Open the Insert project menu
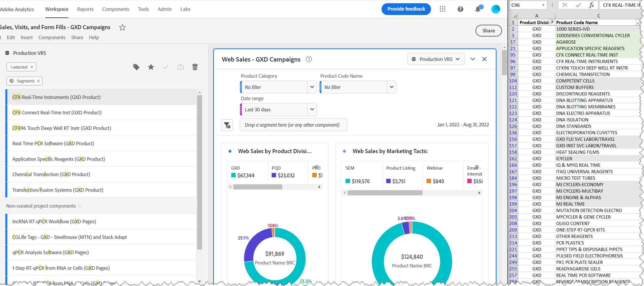 coord(27,37)
